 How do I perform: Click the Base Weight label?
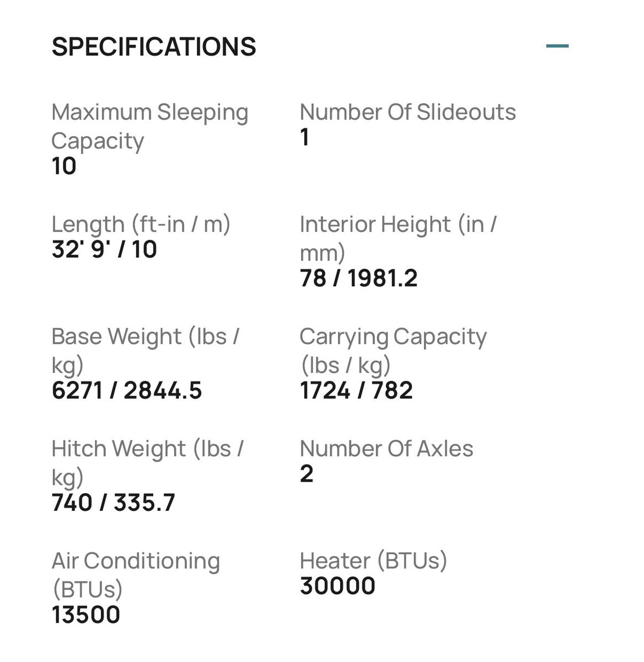[145, 350]
